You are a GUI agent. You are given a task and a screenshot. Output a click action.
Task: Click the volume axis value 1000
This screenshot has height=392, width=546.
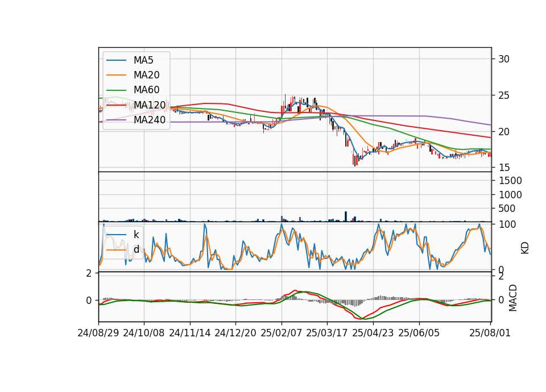510,195
